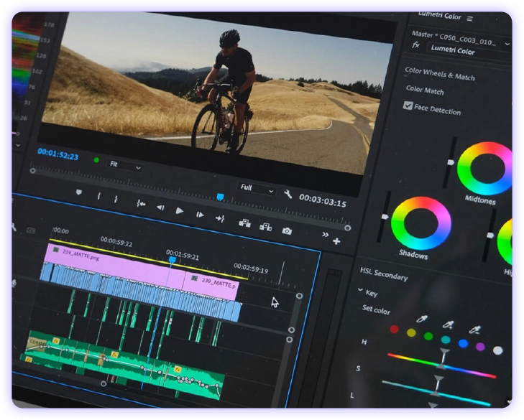This screenshot has width=524, height=420.
Task: Click the plus Button Editor icon
Action: pos(336,241)
